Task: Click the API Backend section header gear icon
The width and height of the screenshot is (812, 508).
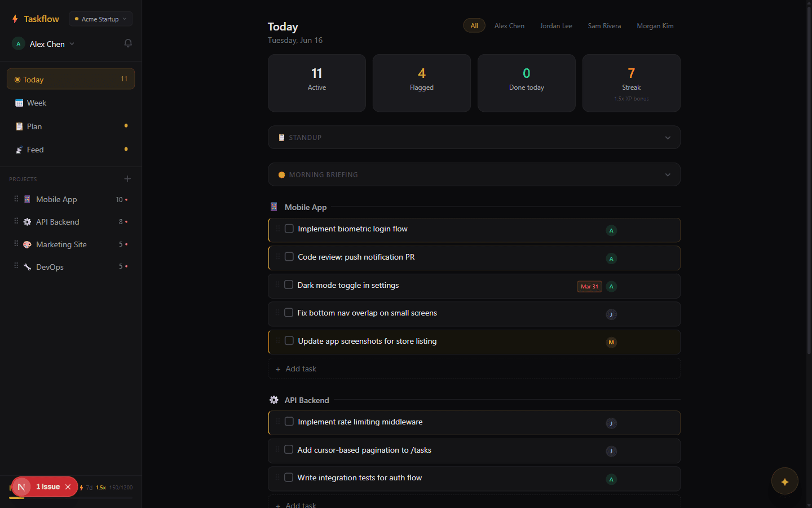Action: point(274,400)
